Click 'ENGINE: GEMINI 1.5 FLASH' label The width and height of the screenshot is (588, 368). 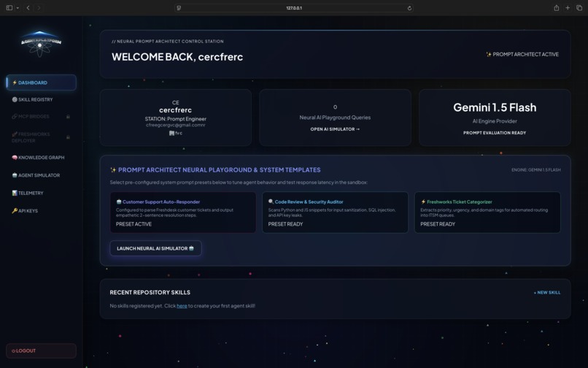click(536, 170)
